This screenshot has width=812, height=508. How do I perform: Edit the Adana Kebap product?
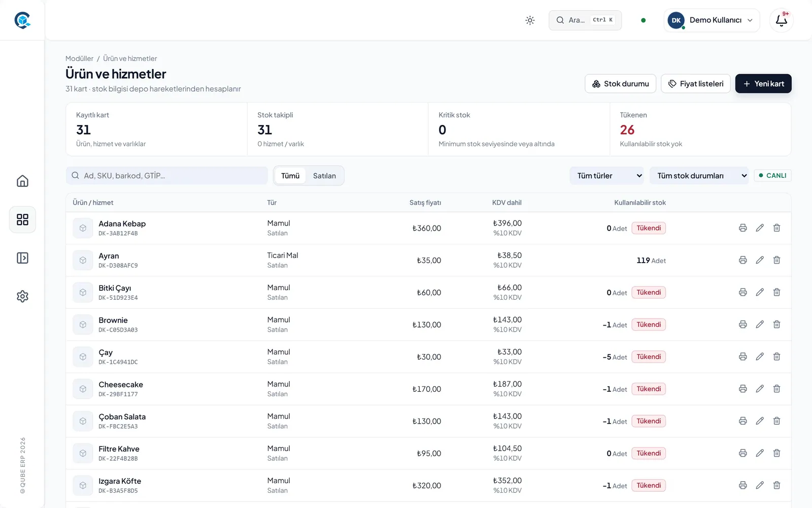[760, 228]
